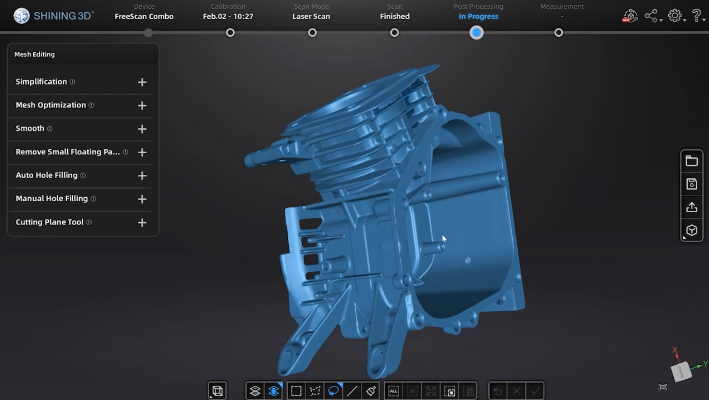
Task: Select the brush selection tool
Action: pyautogui.click(x=370, y=391)
